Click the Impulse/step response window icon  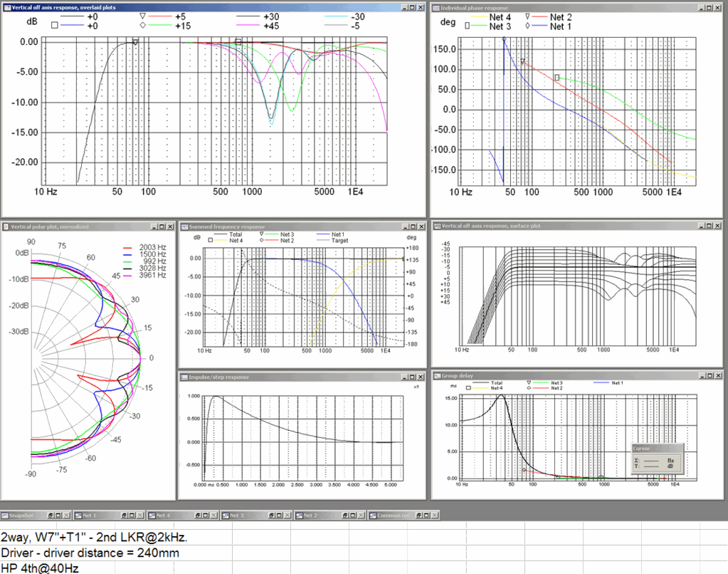click(184, 377)
